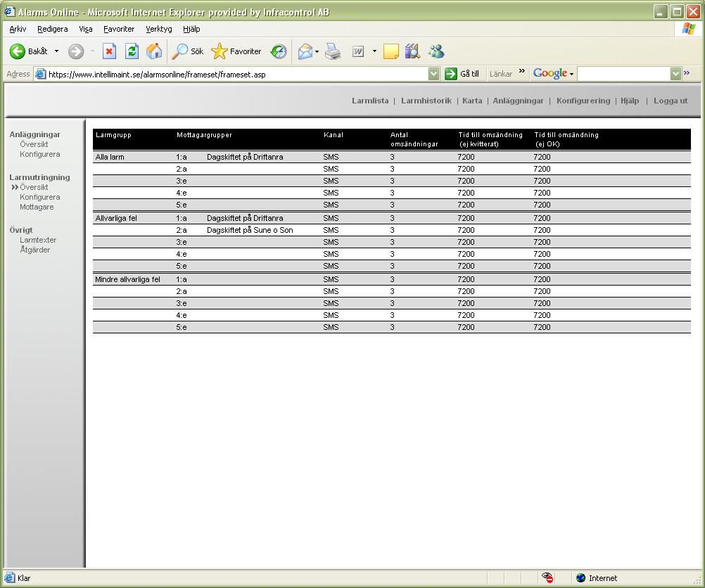705x588 pixels.
Task: Click the page icon in the address bar
Action: [x=41, y=74]
